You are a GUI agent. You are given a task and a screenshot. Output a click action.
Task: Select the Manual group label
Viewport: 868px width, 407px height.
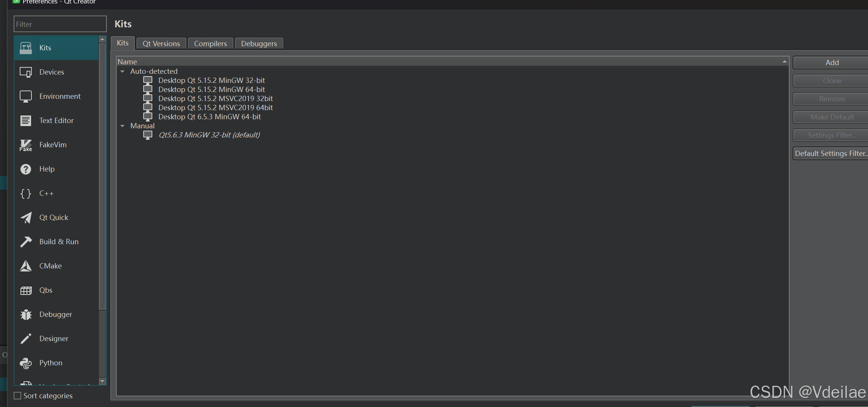142,126
